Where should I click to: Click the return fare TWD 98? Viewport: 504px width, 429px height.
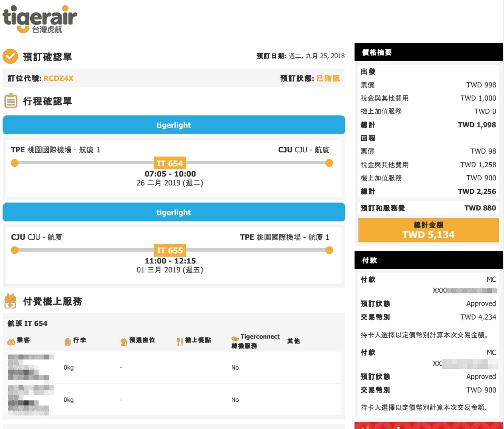click(x=483, y=151)
